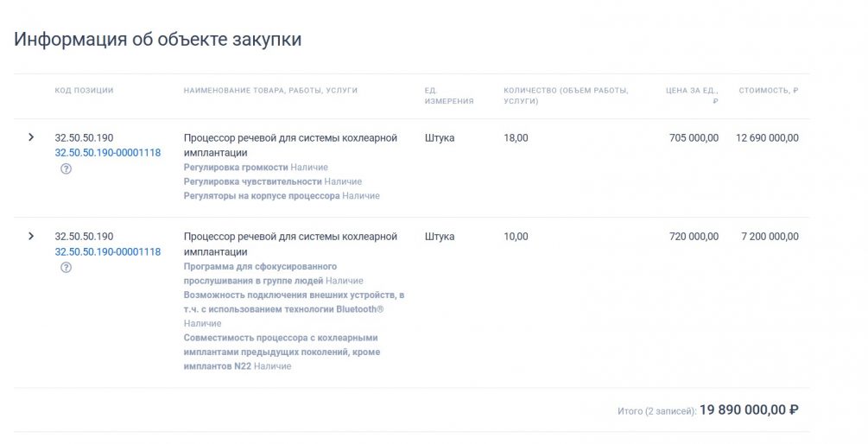Click the total amount 19 890 000,00 ₽
Viewport: 868px width, 444px height.
748,409
